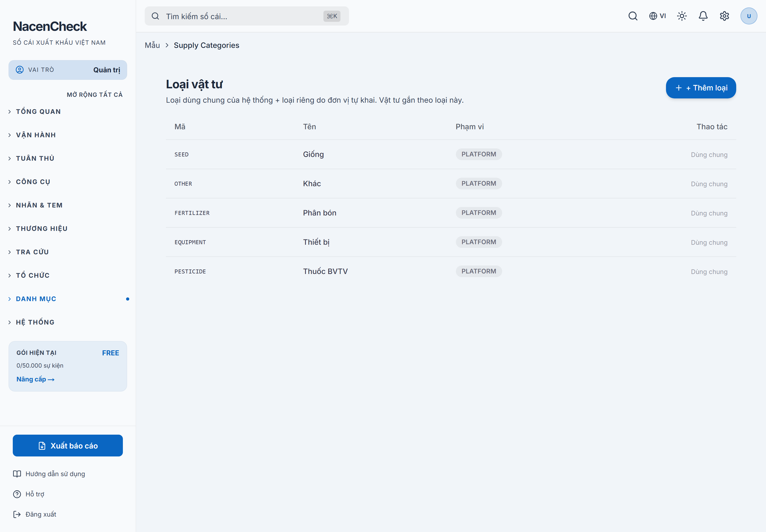Viewport: 766px width, 532px height.
Task: Click the Mẫu breadcrumb link
Action: (x=152, y=45)
